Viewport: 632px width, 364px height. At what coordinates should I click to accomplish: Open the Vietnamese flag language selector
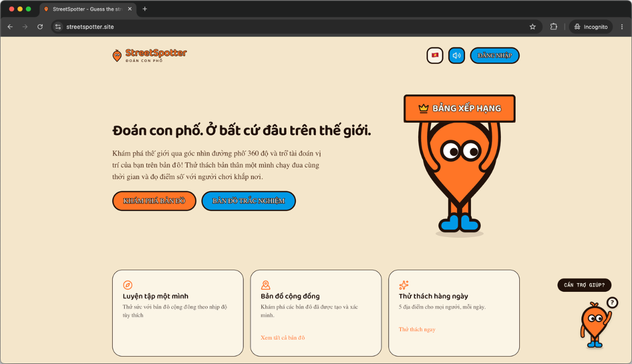(435, 55)
